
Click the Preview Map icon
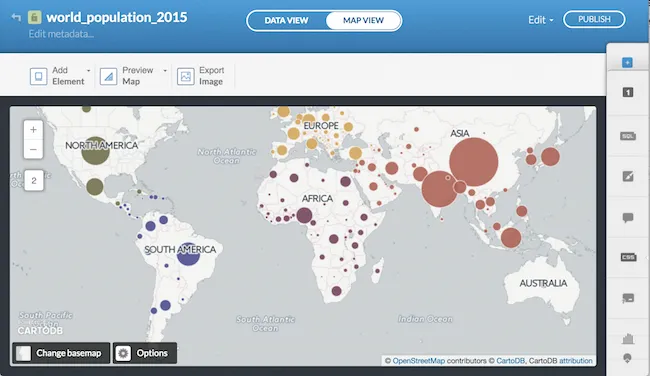108,76
